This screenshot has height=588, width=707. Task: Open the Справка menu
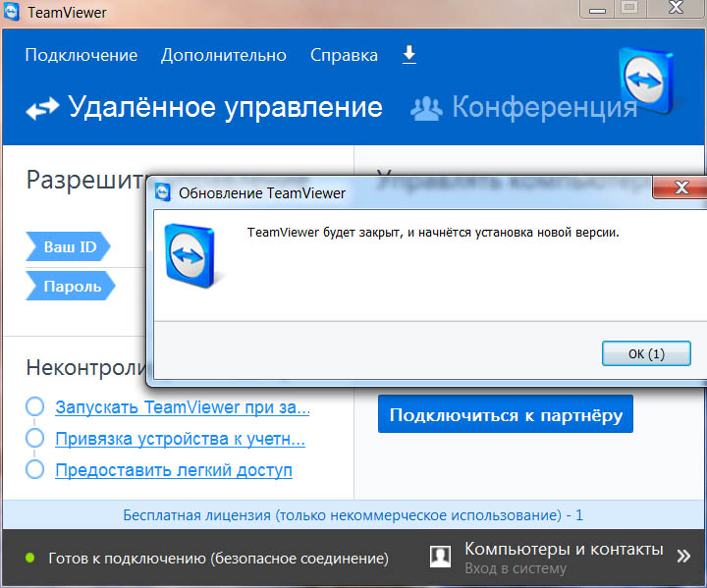click(344, 55)
